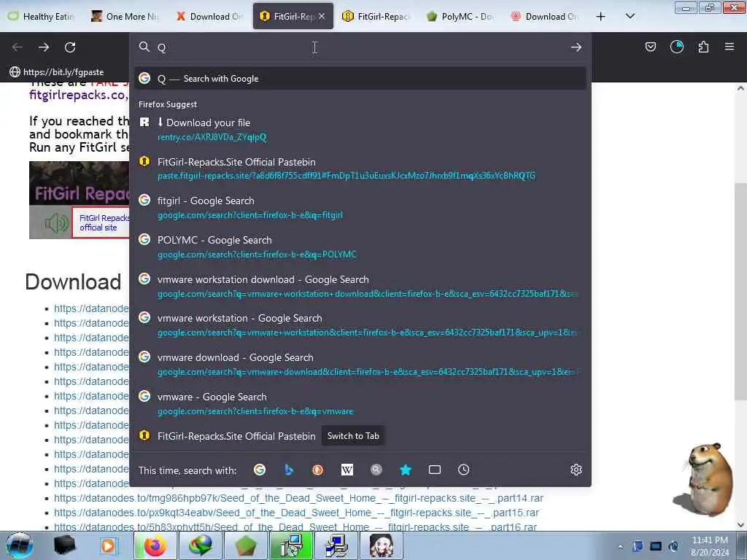Open the PolyMC green taskbar icon
747x560 pixels.
coord(245,545)
